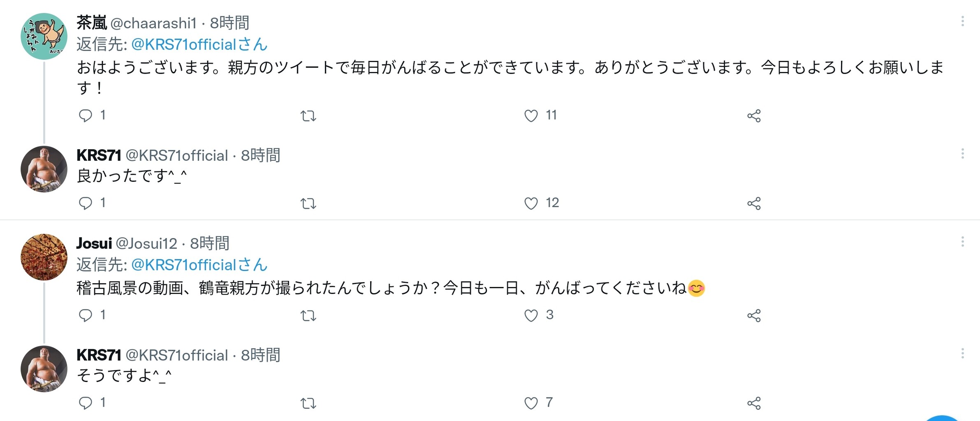Like Josui's tweet with 3 likes
980x421 pixels.
(x=531, y=315)
